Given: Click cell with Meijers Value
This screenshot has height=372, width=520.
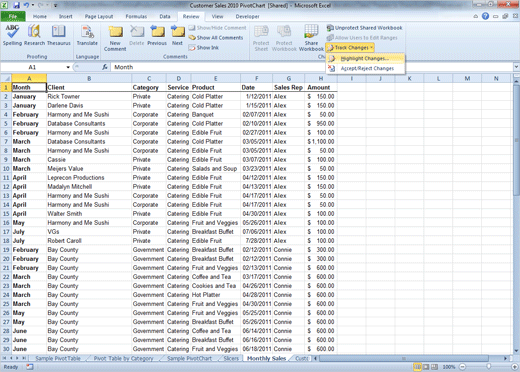Looking at the screenshot, I should coord(89,169).
